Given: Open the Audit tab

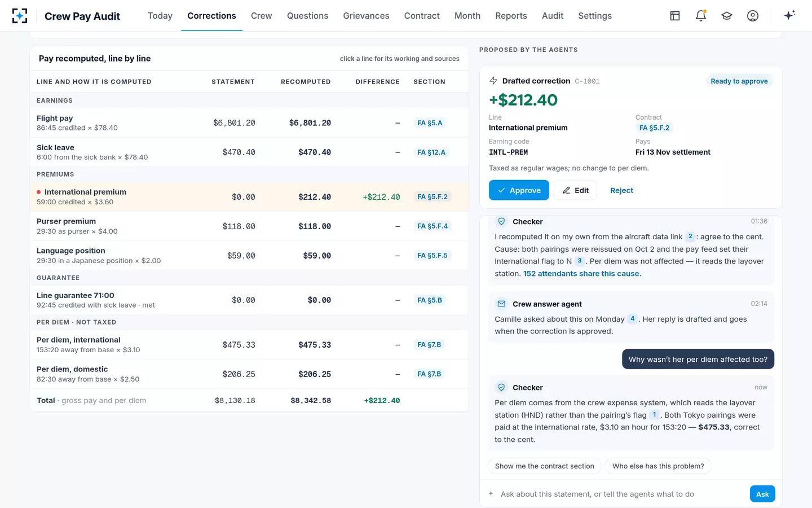Looking at the screenshot, I should (x=553, y=16).
